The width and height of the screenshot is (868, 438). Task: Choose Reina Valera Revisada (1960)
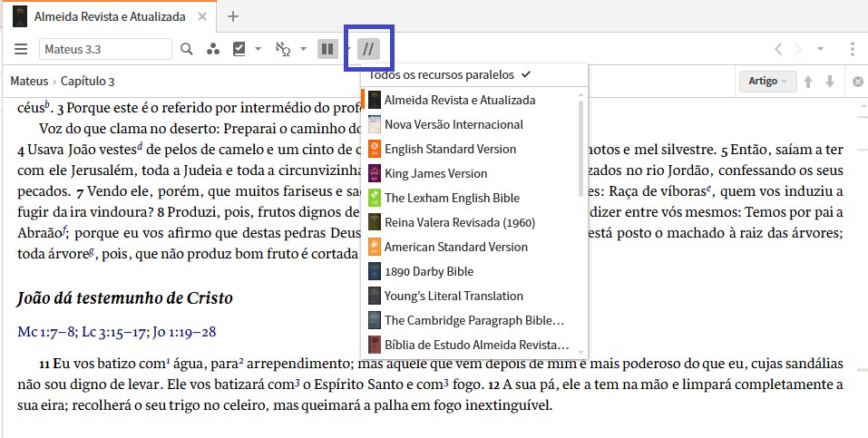(470, 222)
